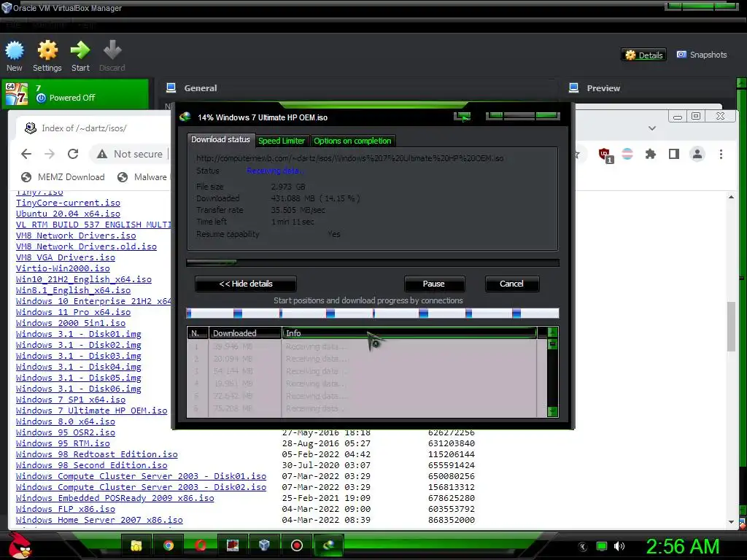Open Win8.1_English_x64.iso link

pyautogui.click(x=74, y=290)
